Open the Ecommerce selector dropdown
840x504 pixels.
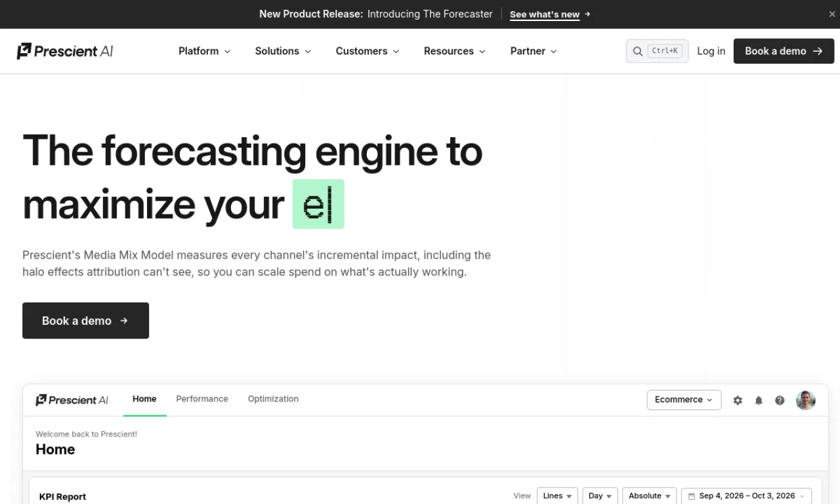point(684,400)
